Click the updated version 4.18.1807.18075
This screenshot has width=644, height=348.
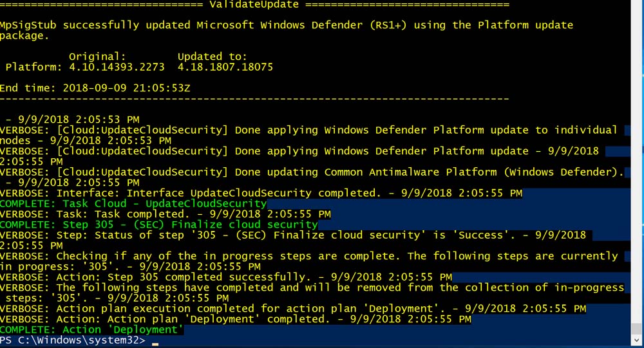click(x=225, y=67)
